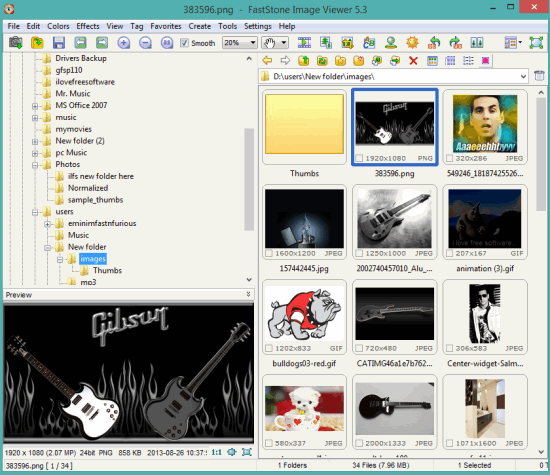Go to next image with green right arrow

[x=102, y=43]
